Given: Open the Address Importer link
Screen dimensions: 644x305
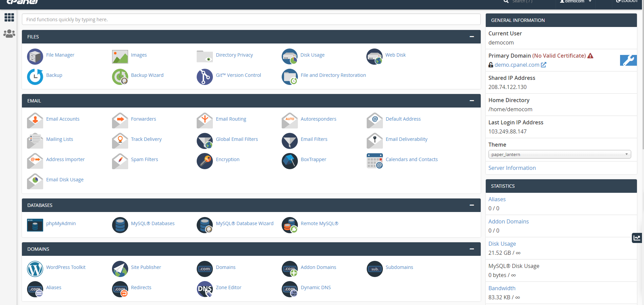Looking at the screenshot, I should click(65, 159).
